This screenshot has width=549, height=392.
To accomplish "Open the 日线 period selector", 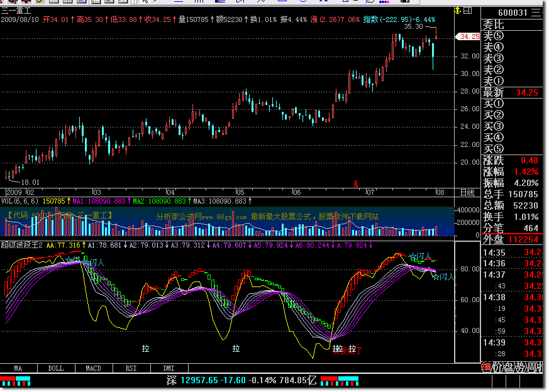I will point(467,192).
